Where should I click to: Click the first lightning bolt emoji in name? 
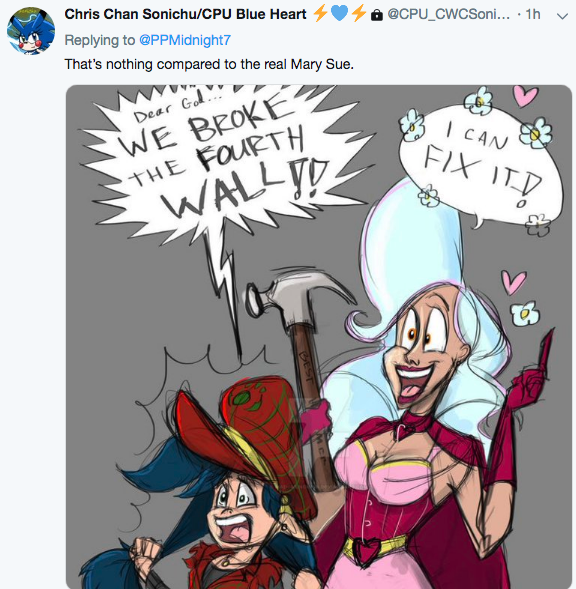(x=321, y=14)
